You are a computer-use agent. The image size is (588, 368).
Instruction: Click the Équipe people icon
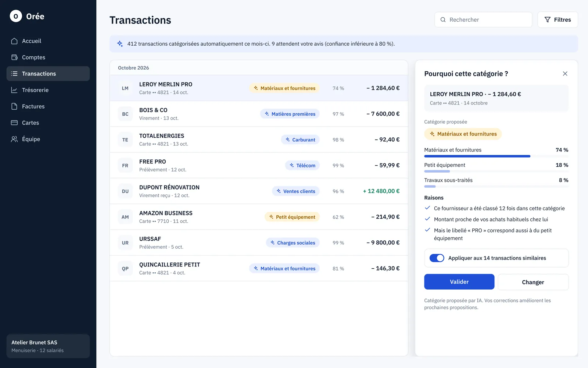tap(14, 139)
